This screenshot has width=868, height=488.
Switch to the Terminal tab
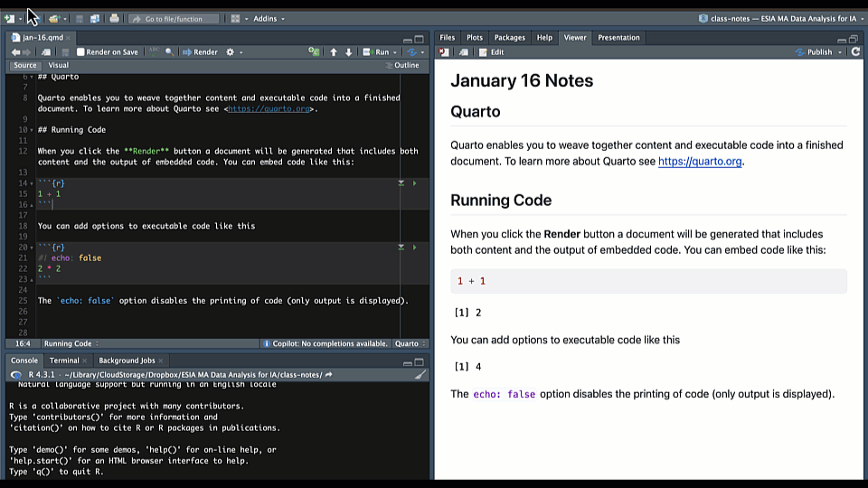(x=64, y=361)
